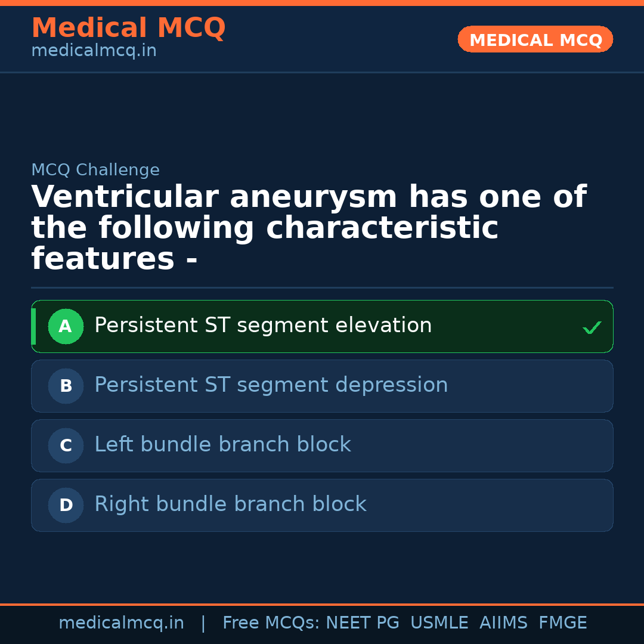Click the circular 'C' option badge
Viewport: 644px width, 644px height.
coord(66,445)
